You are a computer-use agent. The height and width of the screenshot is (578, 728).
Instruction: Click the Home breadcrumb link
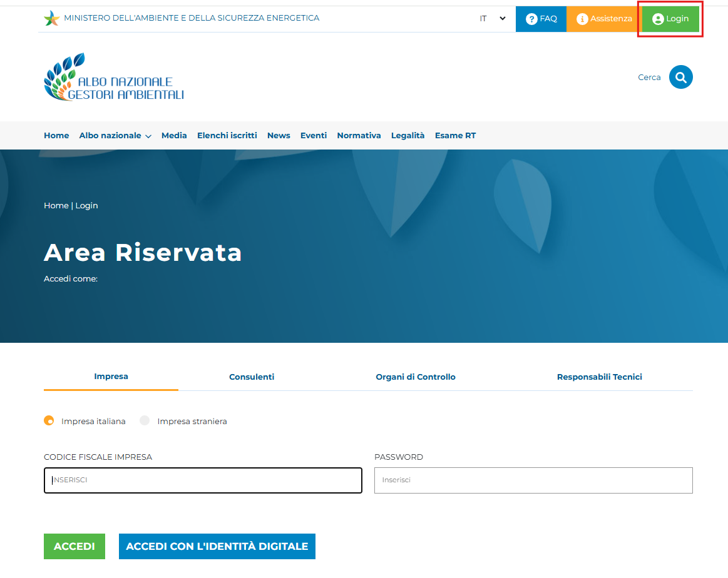[56, 206]
